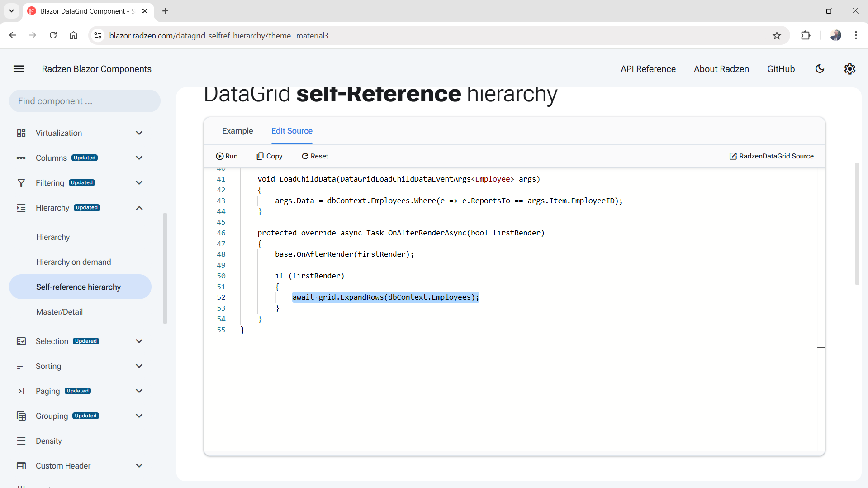Click the Hierarchy indent icon
Screen dimensions: 868x488
click(x=21, y=208)
